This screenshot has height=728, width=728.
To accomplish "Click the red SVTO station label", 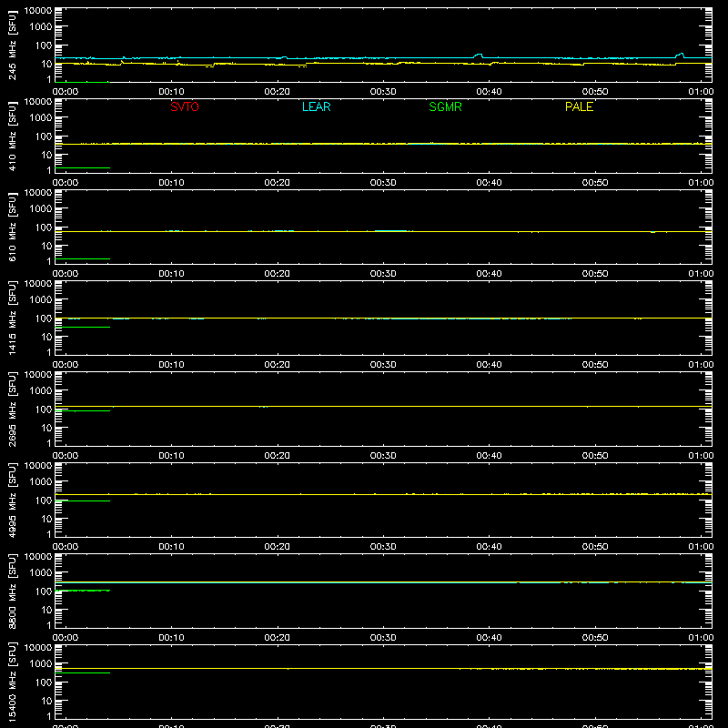I will [x=185, y=106].
